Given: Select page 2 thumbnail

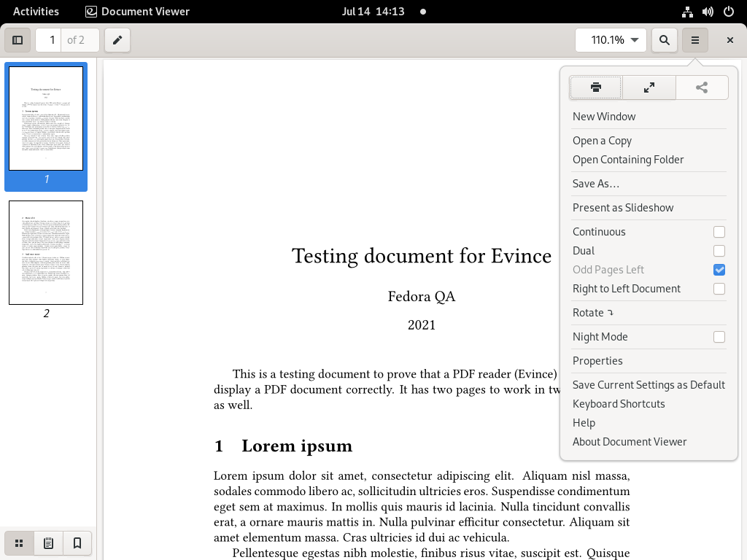Looking at the screenshot, I should [x=46, y=253].
